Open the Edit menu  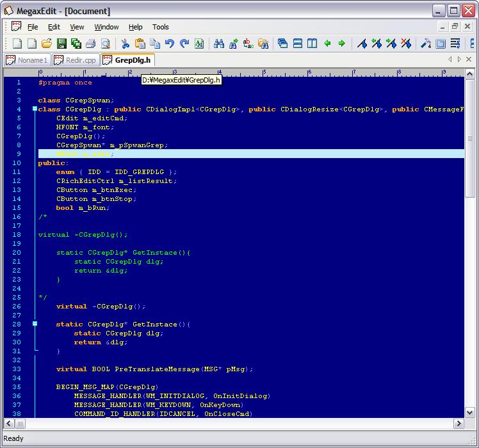point(54,27)
